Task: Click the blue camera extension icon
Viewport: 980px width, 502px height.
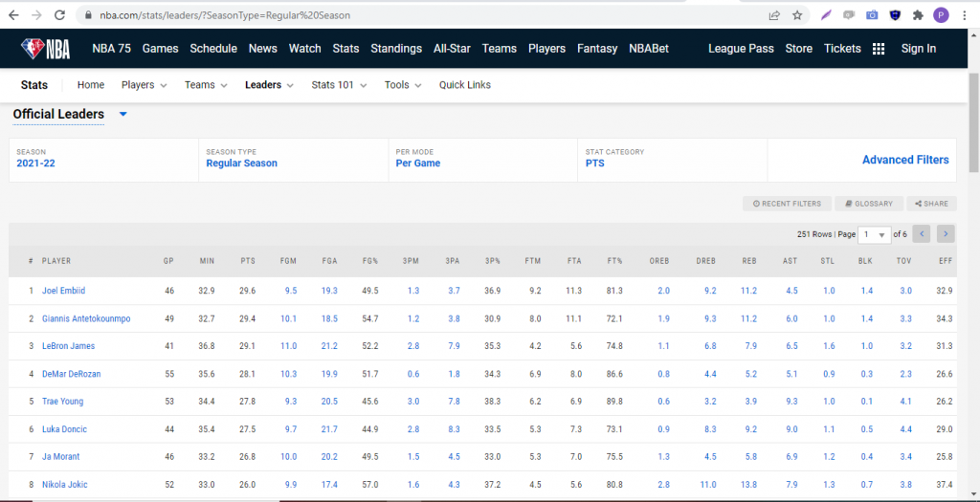Action: (872, 15)
